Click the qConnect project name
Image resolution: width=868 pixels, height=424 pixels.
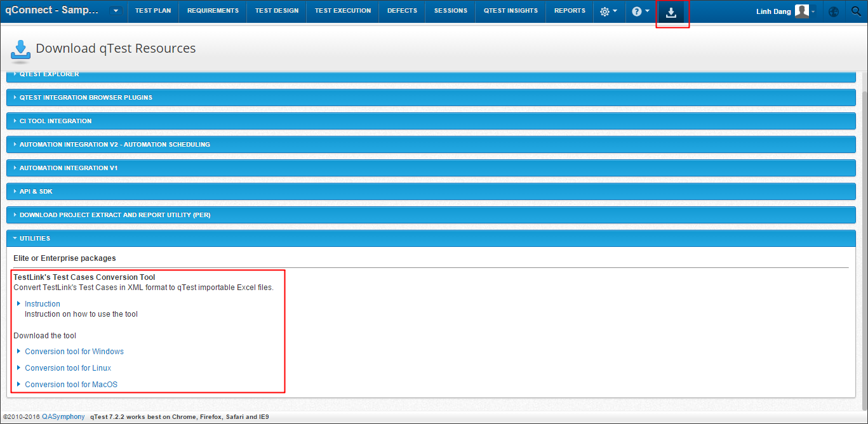pos(53,11)
